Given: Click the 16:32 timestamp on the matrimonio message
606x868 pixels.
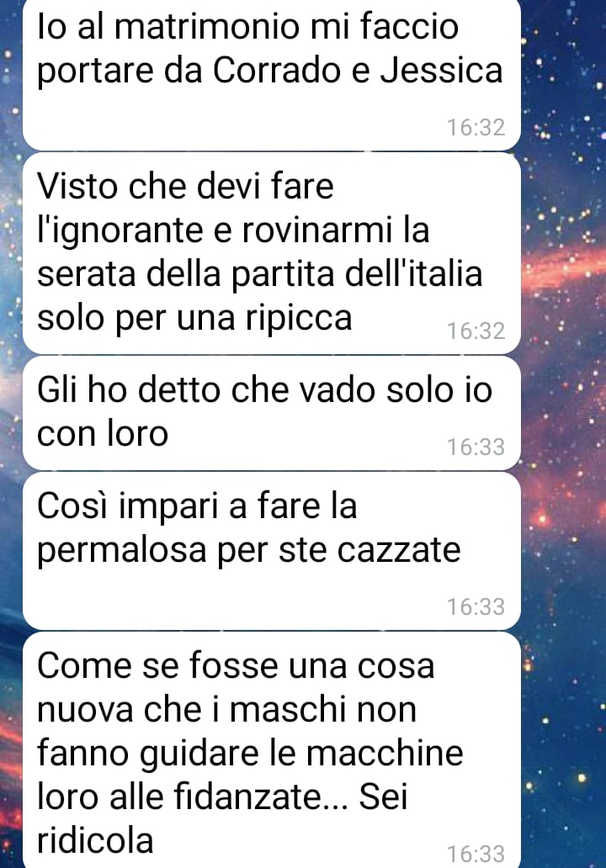Looking at the screenshot, I should [x=476, y=127].
